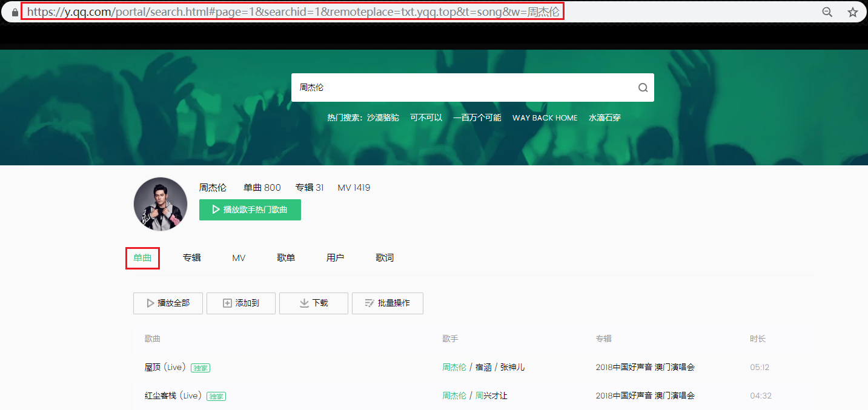The height and width of the screenshot is (410, 868).
Task: Click the 周杰伦 artist avatar photo
Action: [161, 204]
